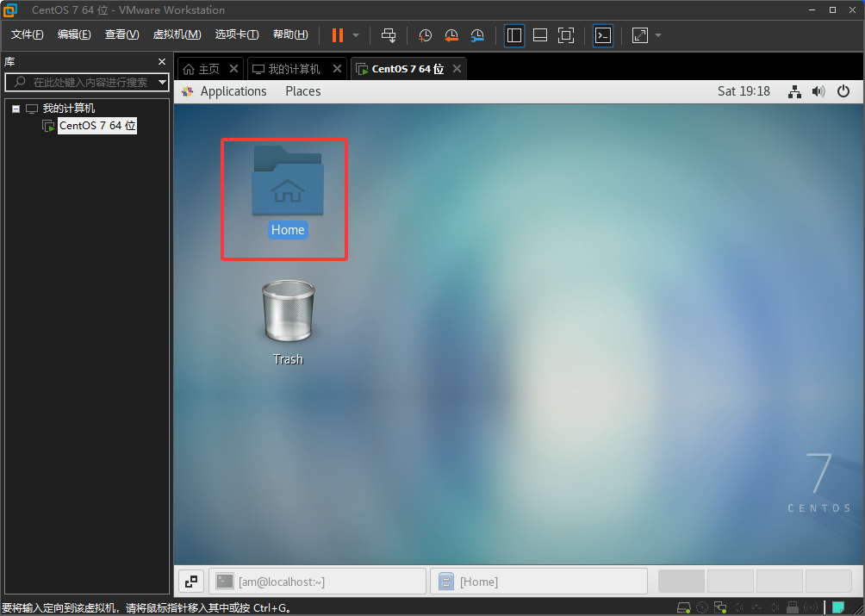Click the VMware logo in title bar

10,9
